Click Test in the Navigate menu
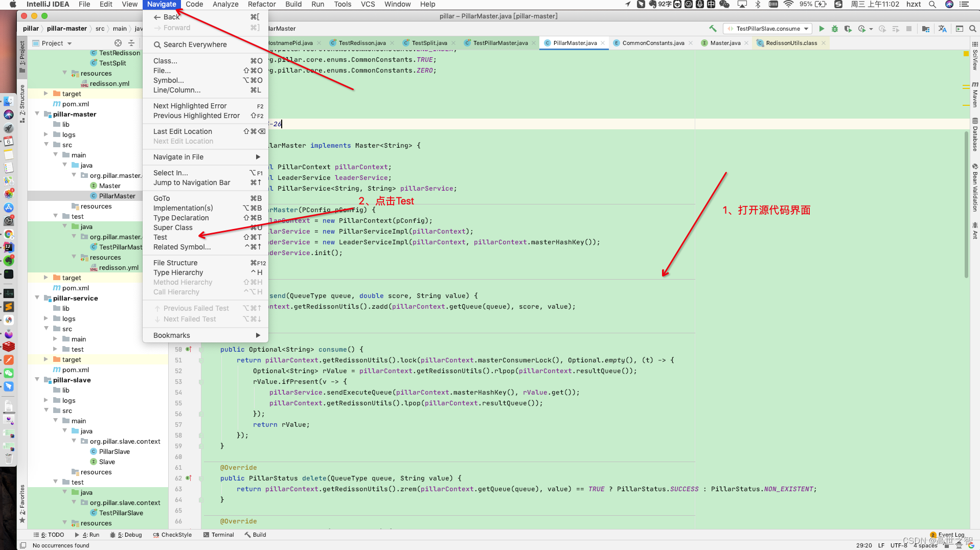The image size is (980, 550). click(x=206, y=237)
